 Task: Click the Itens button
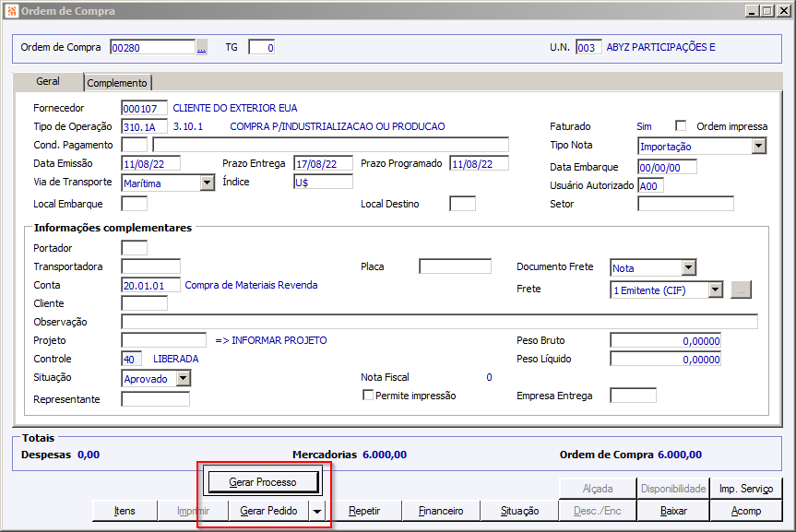click(x=125, y=511)
